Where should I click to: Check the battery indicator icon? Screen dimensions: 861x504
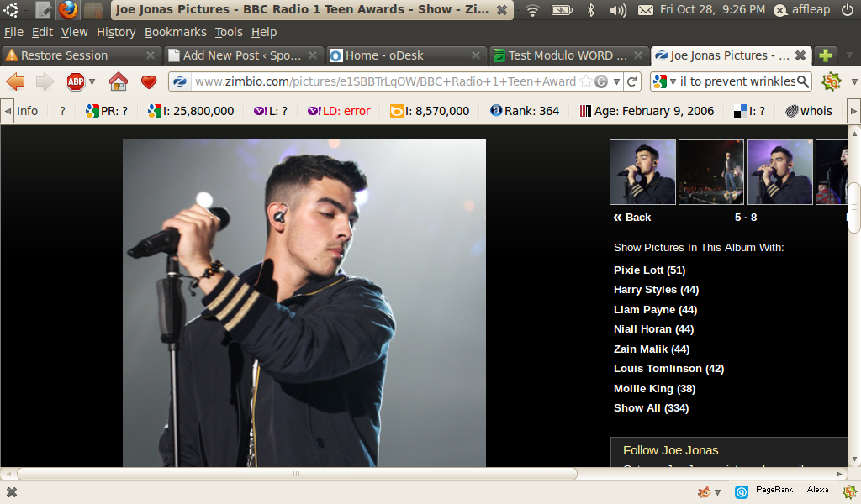point(562,10)
